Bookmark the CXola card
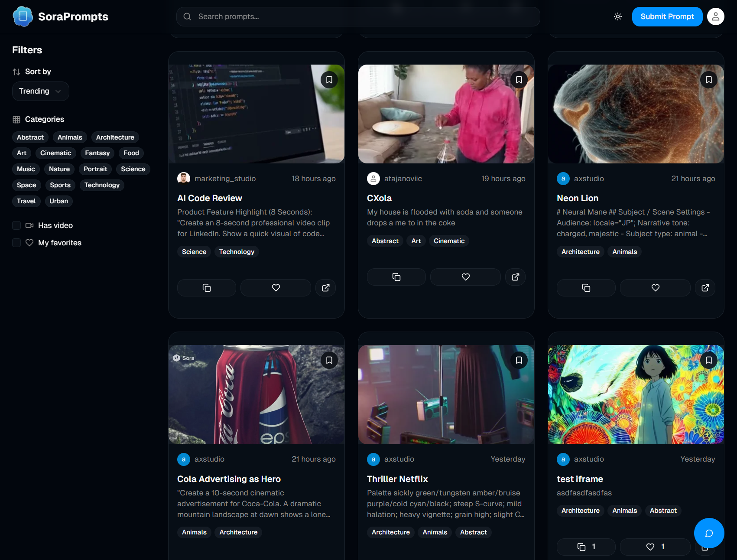 tap(519, 80)
